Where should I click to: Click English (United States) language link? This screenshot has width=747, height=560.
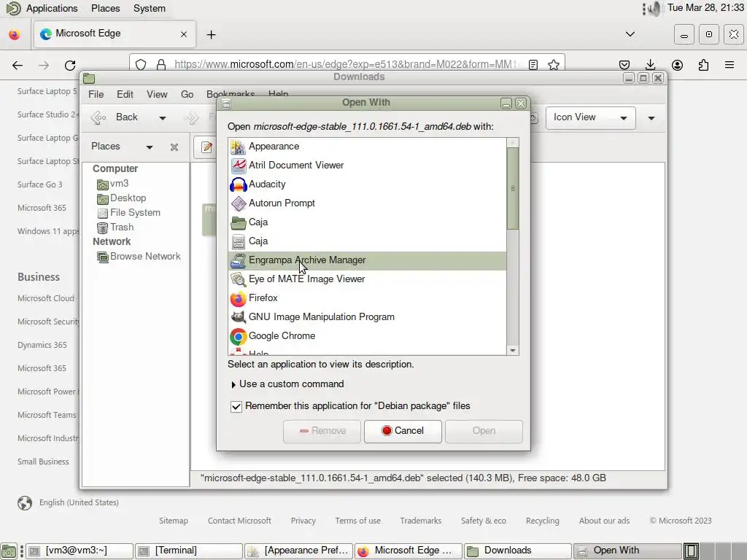coord(79,503)
